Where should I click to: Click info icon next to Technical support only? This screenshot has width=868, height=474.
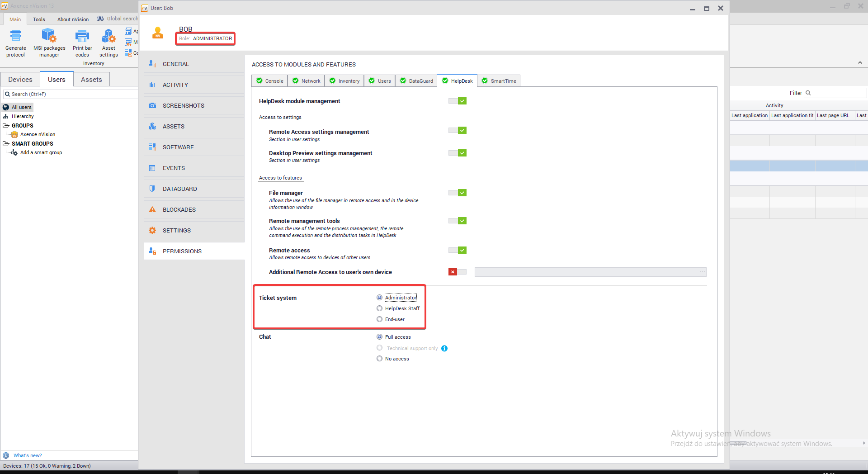(x=444, y=348)
